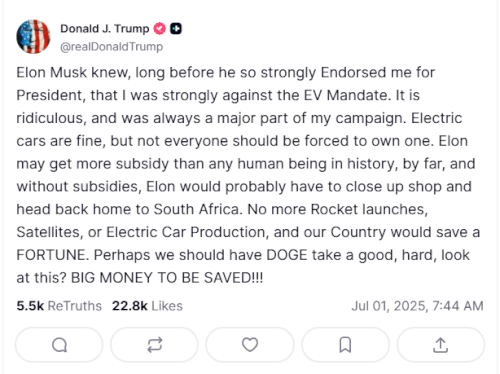
Task: Click the red verified checkmark badge
Action: tap(159, 29)
